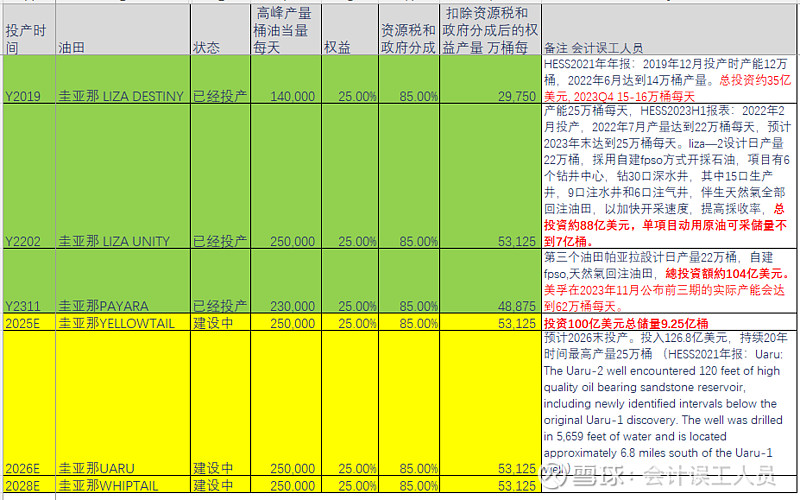800x500 pixels.
Task: Click the 29,750 equity production cell
Action: tap(490, 80)
